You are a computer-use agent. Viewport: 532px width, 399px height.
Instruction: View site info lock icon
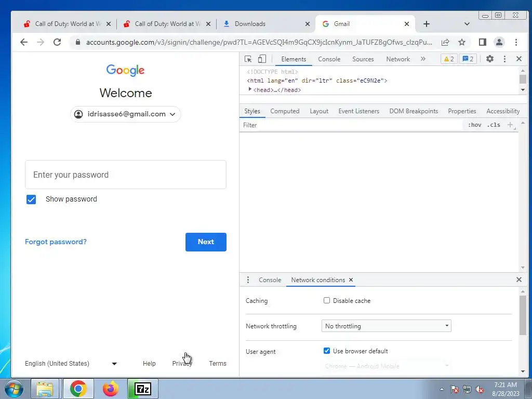(x=78, y=42)
